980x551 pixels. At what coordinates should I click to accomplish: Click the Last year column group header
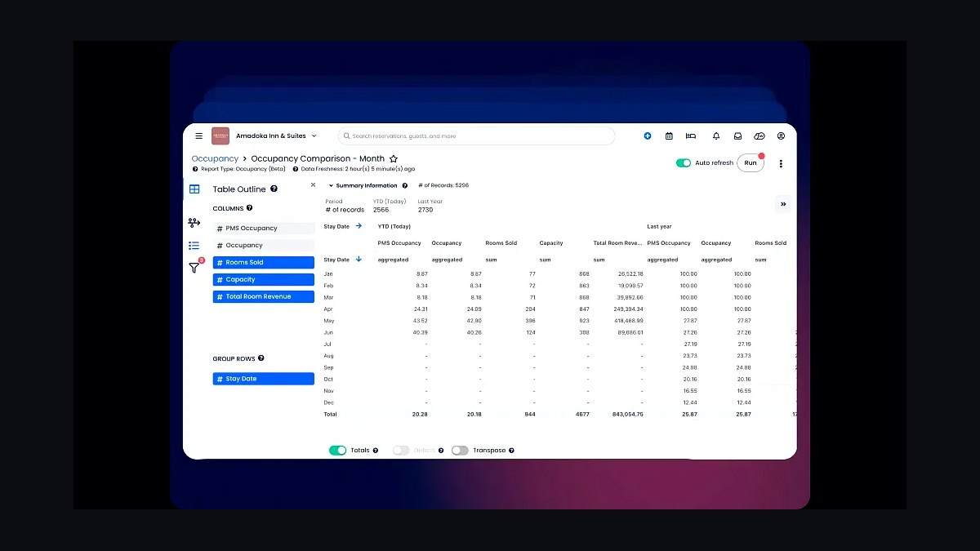(659, 226)
